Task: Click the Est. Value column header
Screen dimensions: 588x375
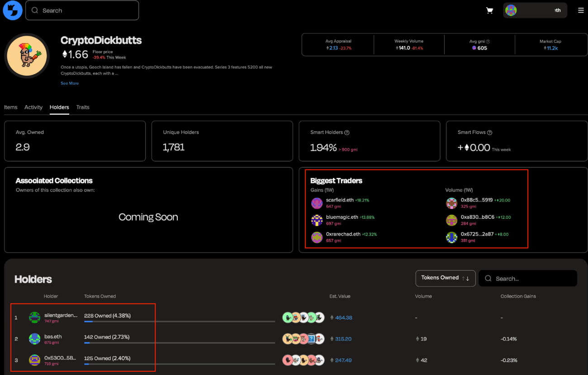Action: click(x=340, y=296)
